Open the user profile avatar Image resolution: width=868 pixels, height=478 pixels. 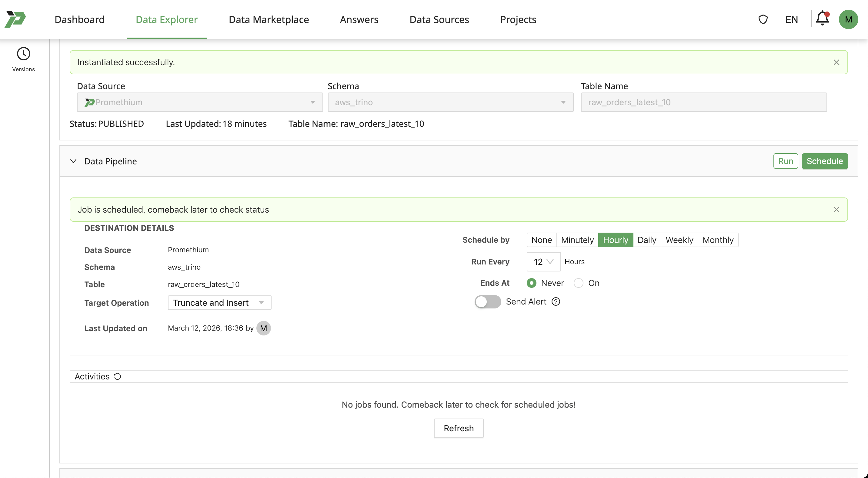pyautogui.click(x=849, y=19)
